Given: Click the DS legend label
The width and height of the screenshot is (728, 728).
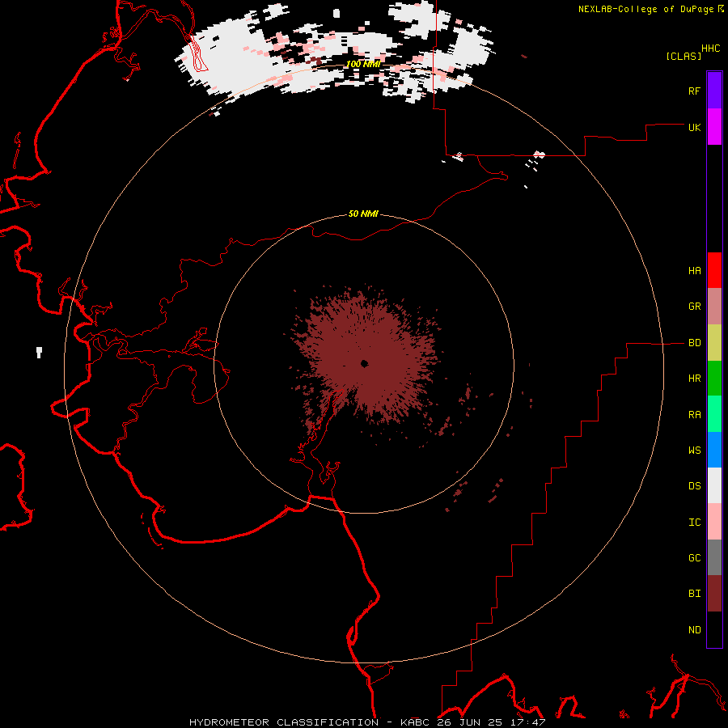Looking at the screenshot, I should [694, 486].
